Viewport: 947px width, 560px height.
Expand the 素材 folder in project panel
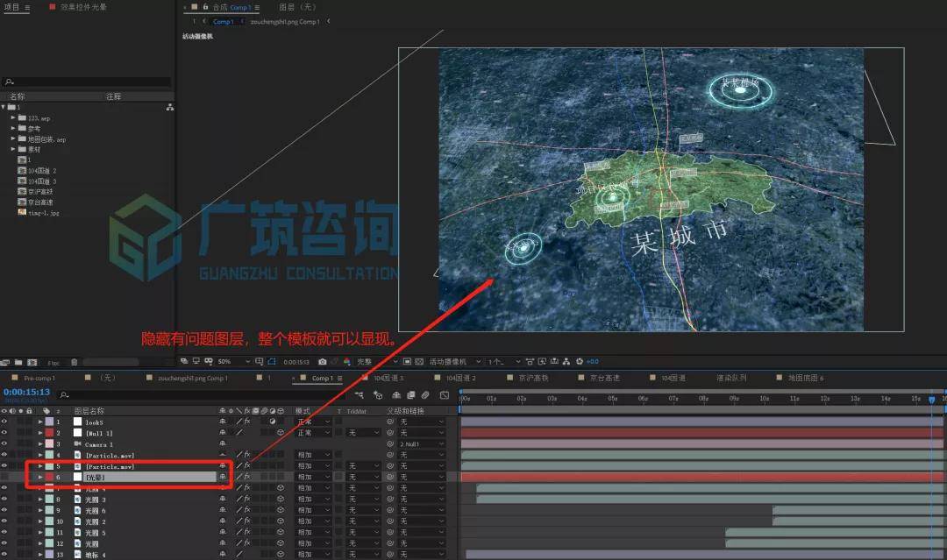coord(13,149)
